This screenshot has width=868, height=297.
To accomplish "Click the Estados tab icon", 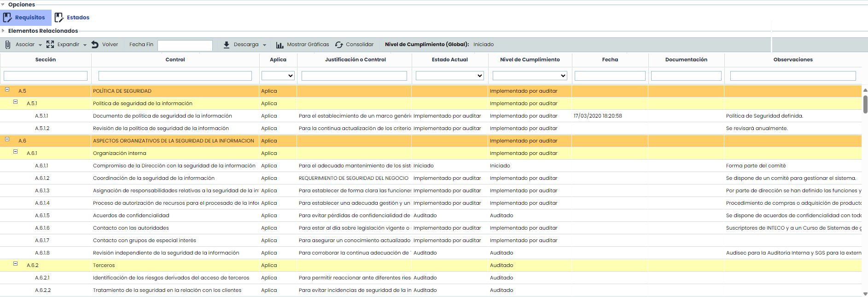I will pos(59,18).
